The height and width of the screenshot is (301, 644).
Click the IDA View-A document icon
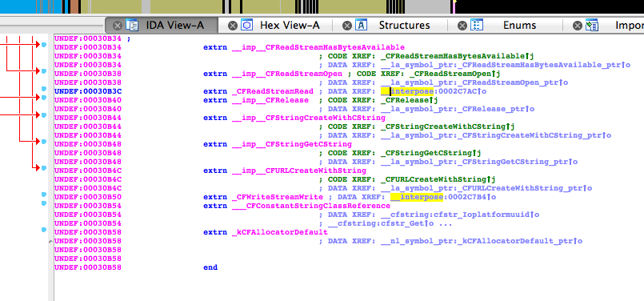pyautogui.click(x=132, y=25)
